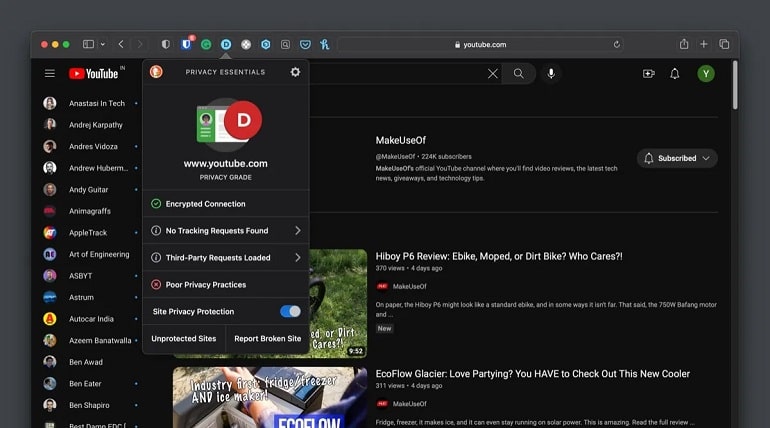The width and height of the screenshot is (770, 428).
Task: Click the Bitwarden shield extension icon
Action: [186, 44]
